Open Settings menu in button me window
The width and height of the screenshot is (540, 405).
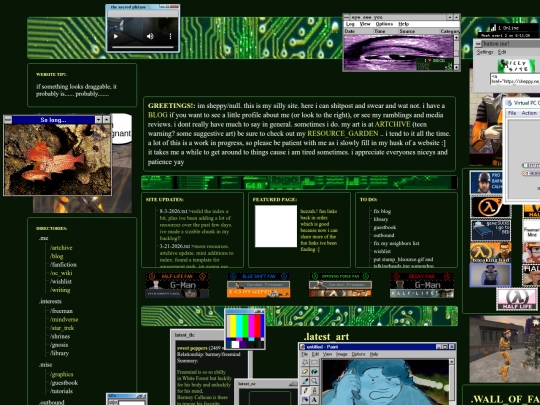click(485, 52)
